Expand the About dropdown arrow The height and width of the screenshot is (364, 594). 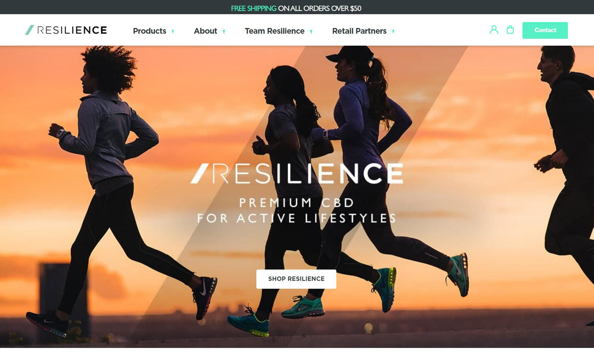[x=224, y=31]
